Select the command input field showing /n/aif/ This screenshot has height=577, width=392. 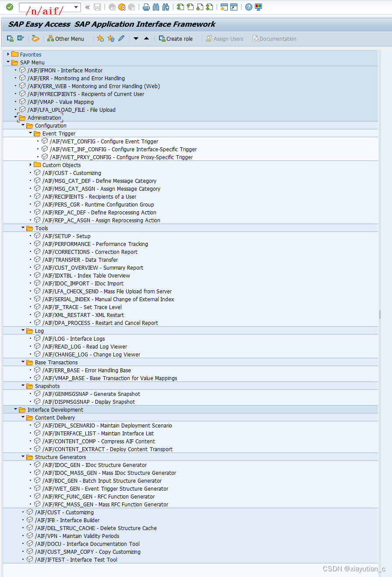[48, 7]
